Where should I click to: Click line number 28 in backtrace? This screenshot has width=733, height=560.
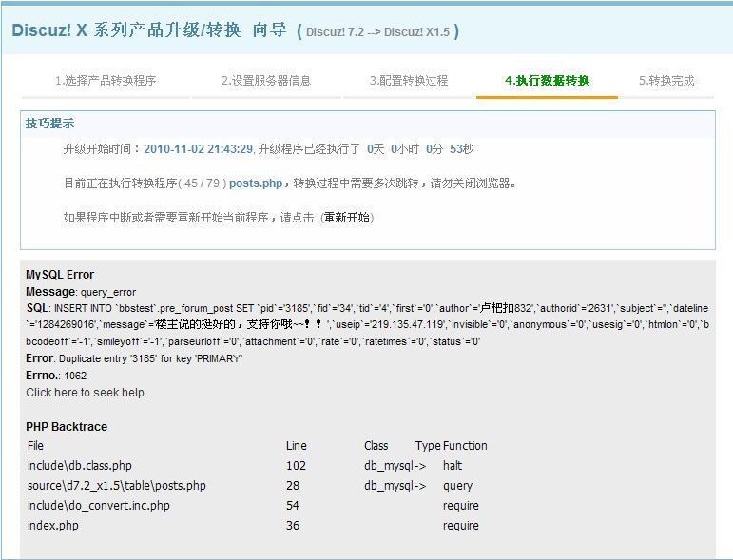pos(293,486)
